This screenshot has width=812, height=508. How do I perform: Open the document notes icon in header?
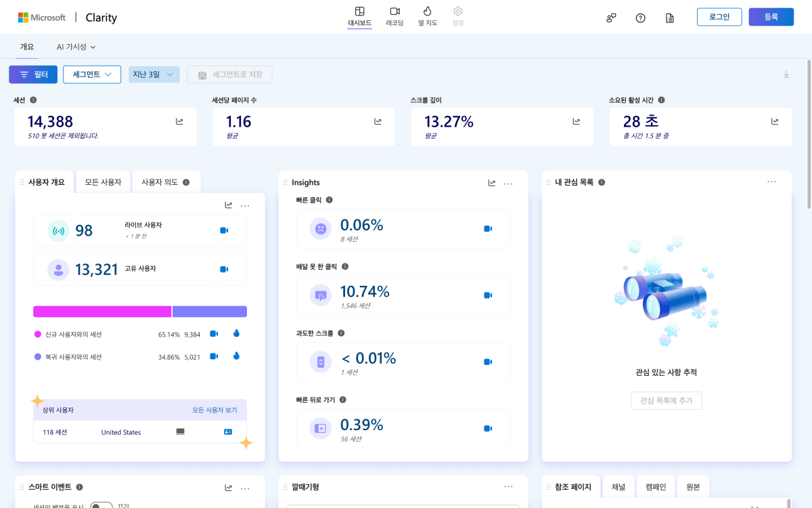(x=670, y=18)
